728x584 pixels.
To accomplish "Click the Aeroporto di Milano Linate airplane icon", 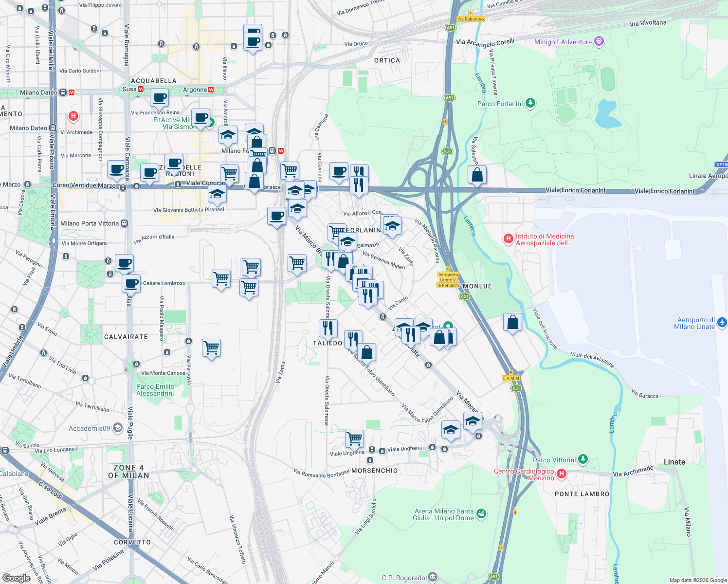I will [722, 323].
